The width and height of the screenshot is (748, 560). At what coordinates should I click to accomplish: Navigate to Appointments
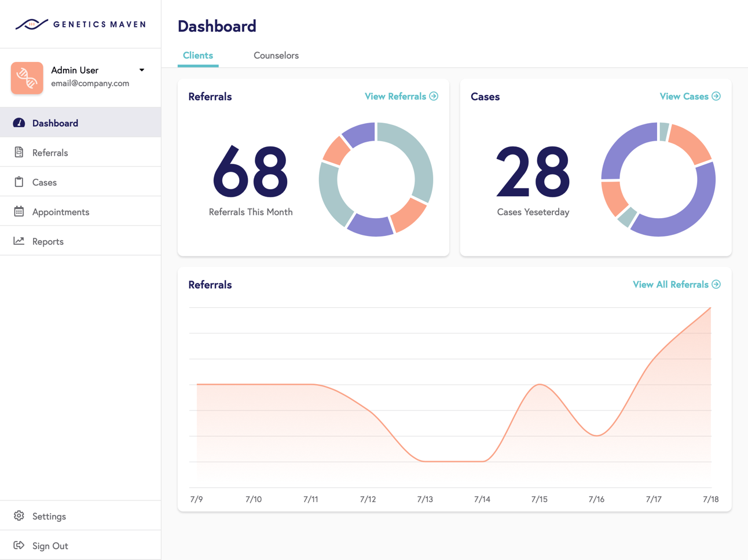80,211
